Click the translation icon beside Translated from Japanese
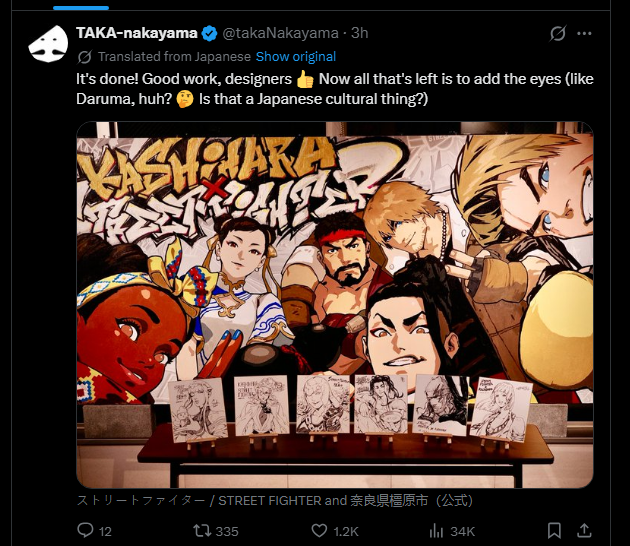The height and width of the screenshot is (546, 630). click(x=84, y=57)
